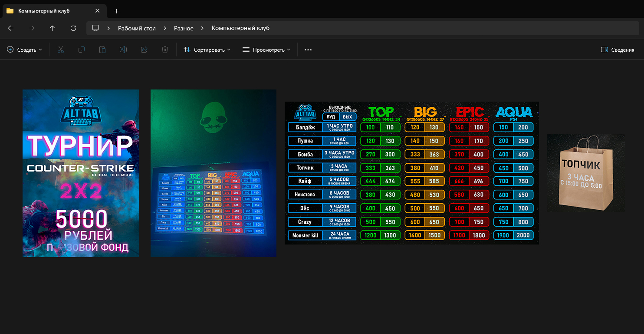The width and height of the screenshot is (644, 334).
Task: Go back to the previous folder
Action: (x=11, y=28)
